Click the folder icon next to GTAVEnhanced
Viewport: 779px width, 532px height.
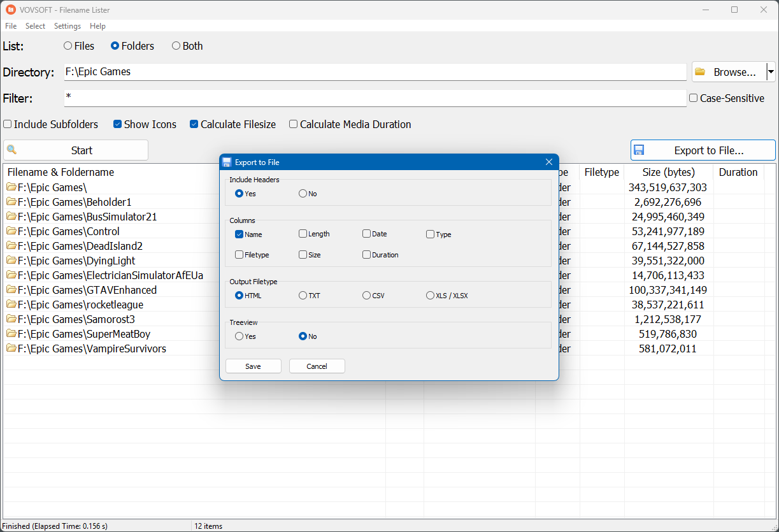coord(11,290)
